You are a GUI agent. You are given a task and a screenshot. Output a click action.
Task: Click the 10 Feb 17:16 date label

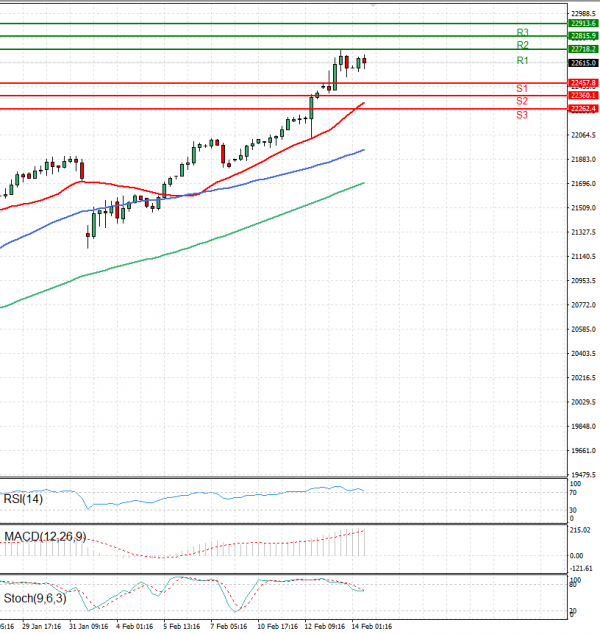(x=277, y=626)
